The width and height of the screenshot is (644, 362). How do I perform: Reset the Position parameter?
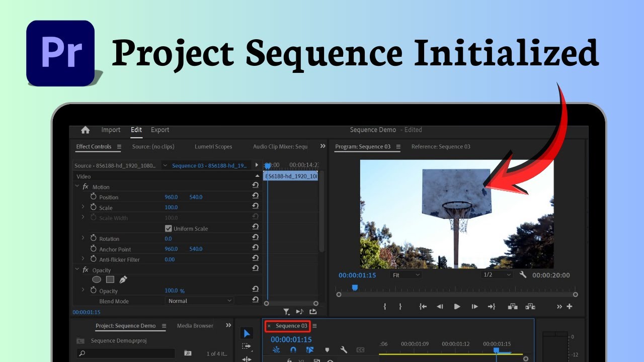pos(255,196)
